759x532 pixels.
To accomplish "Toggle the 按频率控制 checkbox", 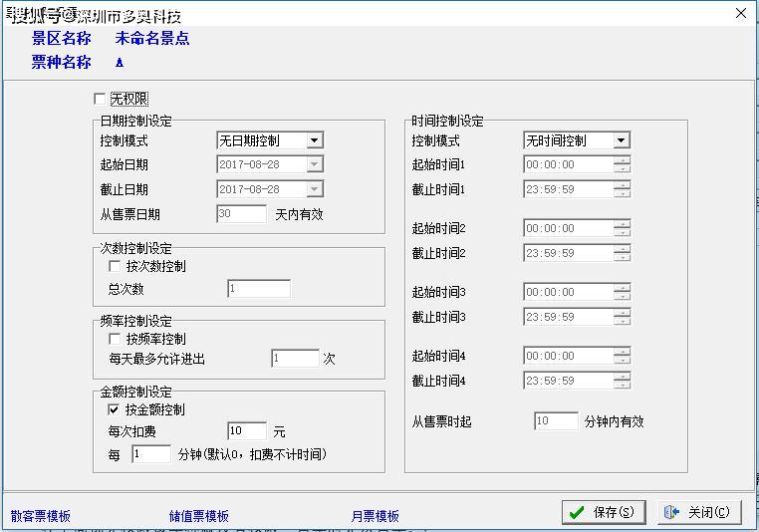I will [x=115, y=339].
